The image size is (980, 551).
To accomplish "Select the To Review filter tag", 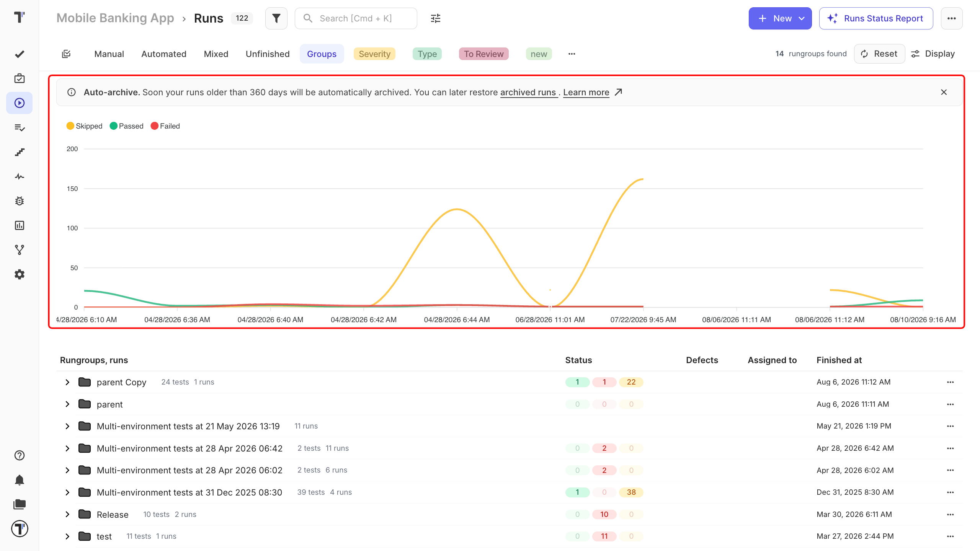I will pos(484,54).
